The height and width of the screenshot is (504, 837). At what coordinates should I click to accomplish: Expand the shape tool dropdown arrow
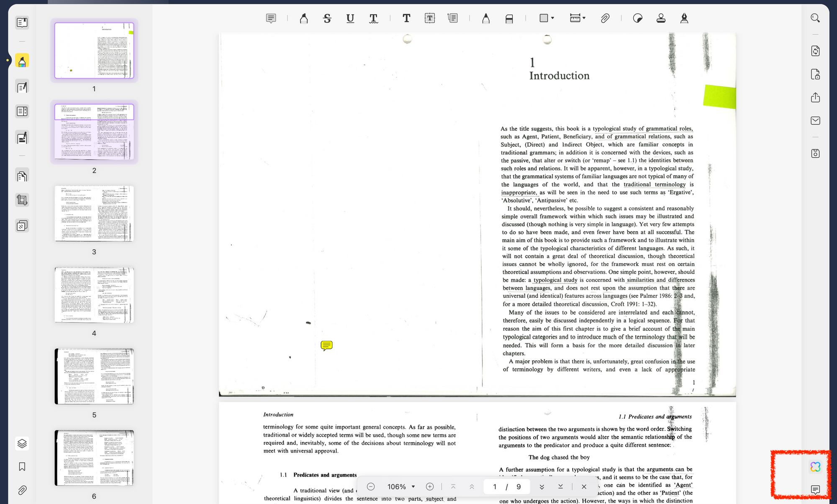pyautogui.click(x=553, y=18)
